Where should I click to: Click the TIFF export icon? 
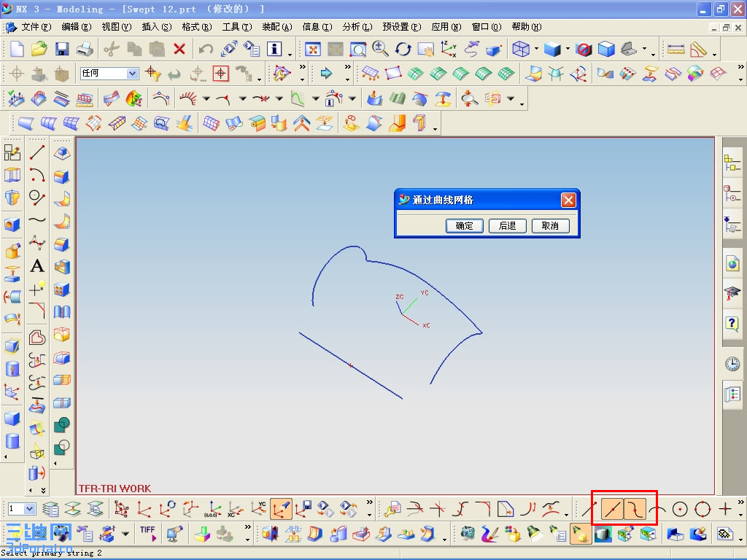[x=147, y=533]
